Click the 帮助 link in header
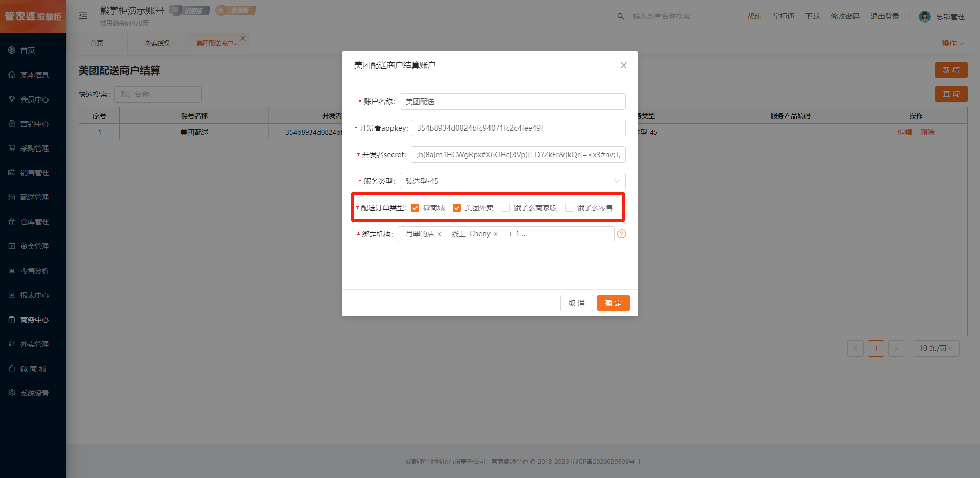Viewport: 980px width, 478px height. point(754,17)
